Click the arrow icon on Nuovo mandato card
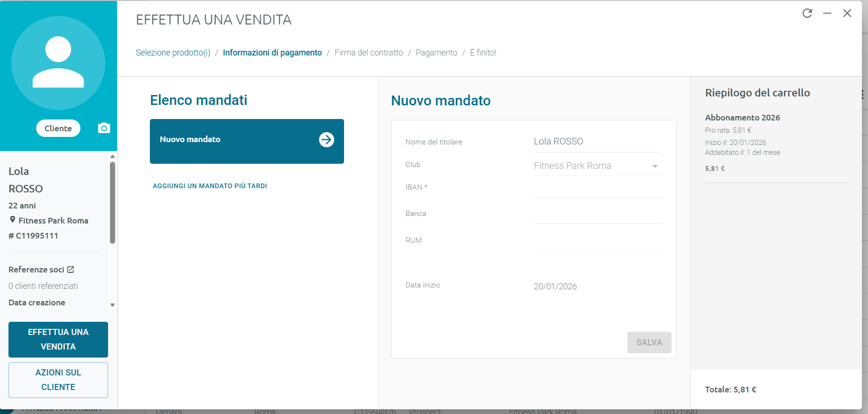Screen dimensions: 868x414 (327, 140)
